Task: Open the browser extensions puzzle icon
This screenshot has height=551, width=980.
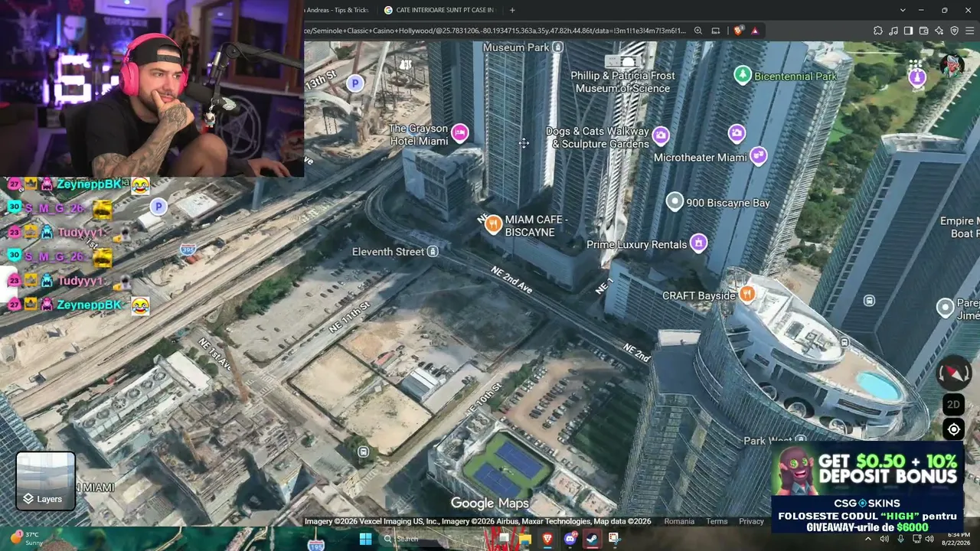Action: [x=878, y=31]
